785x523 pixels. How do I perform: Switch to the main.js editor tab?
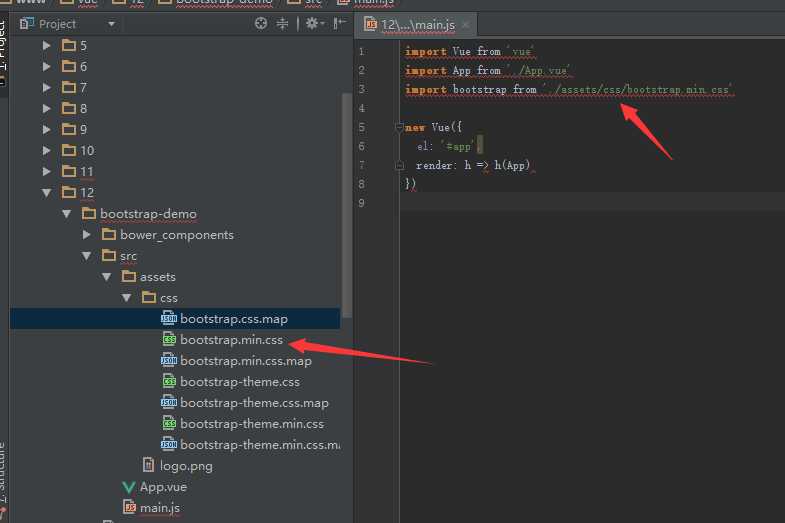pyautogui.click(x=417, y=25)
